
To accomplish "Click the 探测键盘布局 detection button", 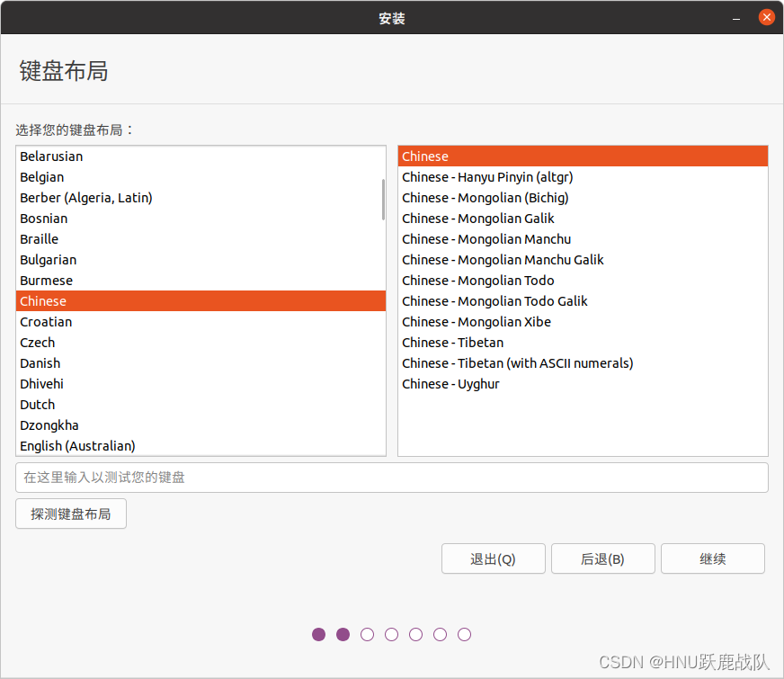I will click(x=70, y=513).
